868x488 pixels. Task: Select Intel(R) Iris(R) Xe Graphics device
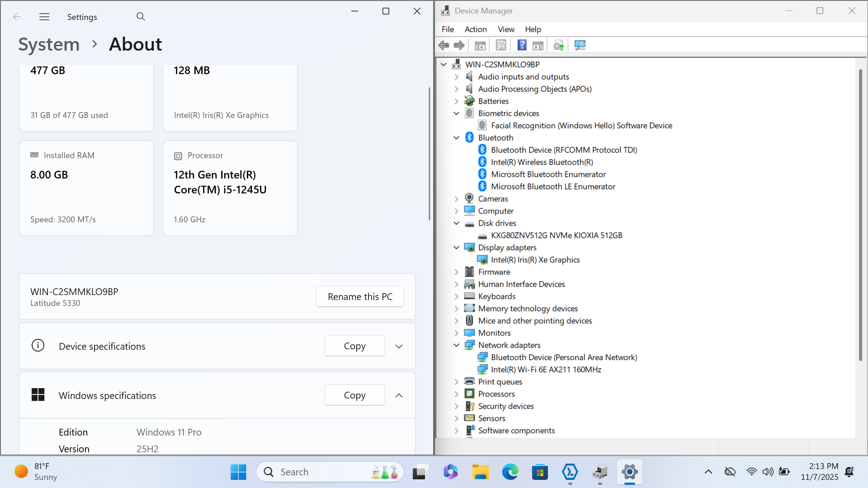535,260
